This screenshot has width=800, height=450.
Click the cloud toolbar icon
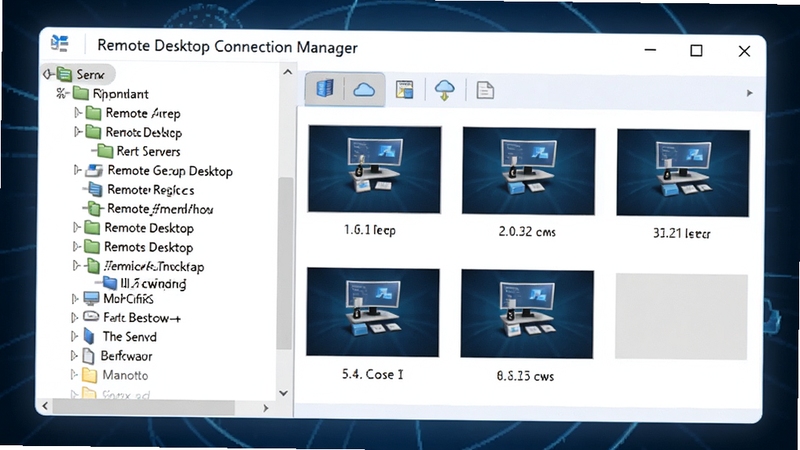(364, 90)
